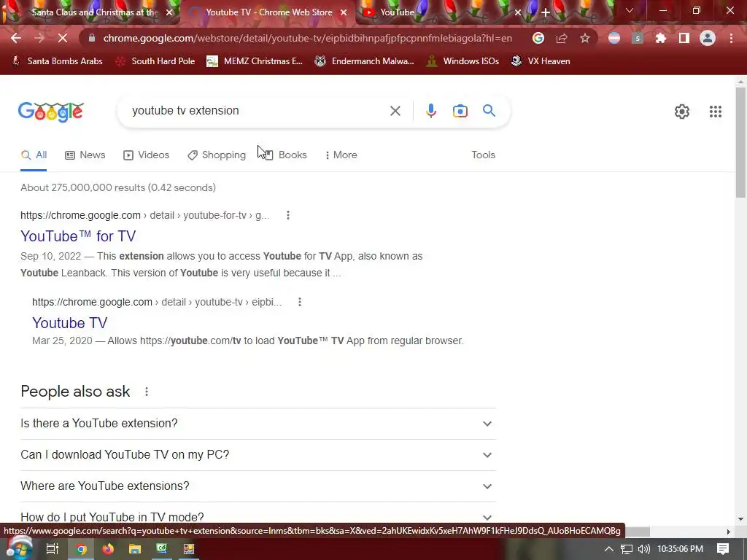Viewport: 747px width, 560px height.
Task: Open Windows ISOs bookmark
Action: [x=462, y=61]
